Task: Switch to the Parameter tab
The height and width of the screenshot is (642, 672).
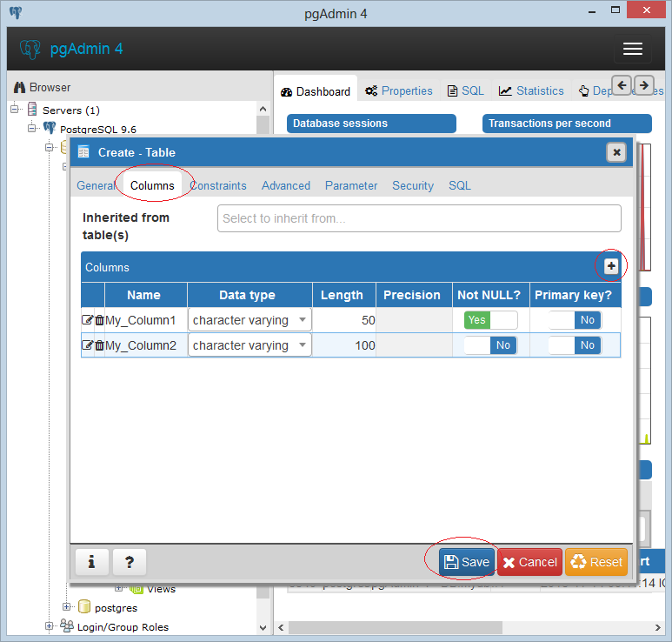Action: (x=351, y=185)
